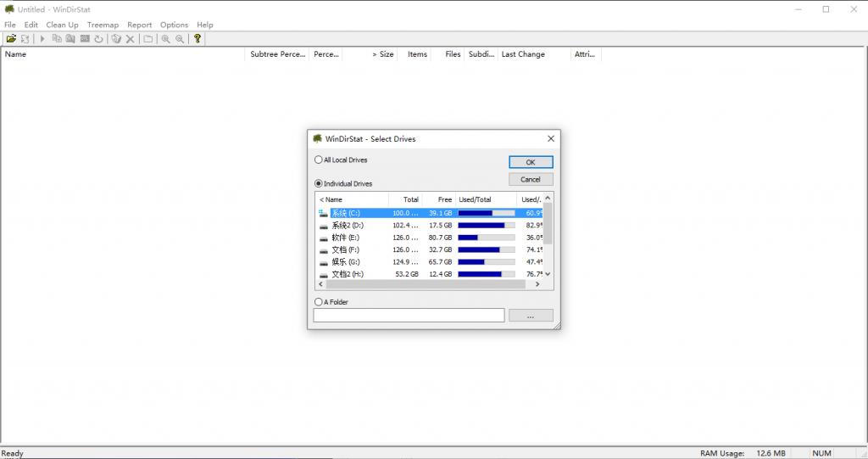Open the Clean Up menu
Viewport: 868px width, 459px height.
point(62,25)
